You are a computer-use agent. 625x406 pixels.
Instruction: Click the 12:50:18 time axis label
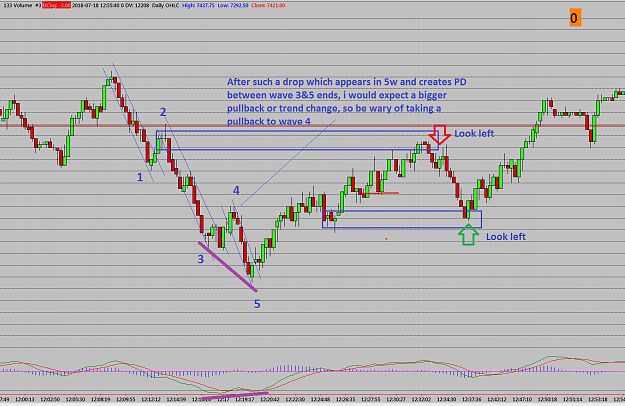coord(547,399)
